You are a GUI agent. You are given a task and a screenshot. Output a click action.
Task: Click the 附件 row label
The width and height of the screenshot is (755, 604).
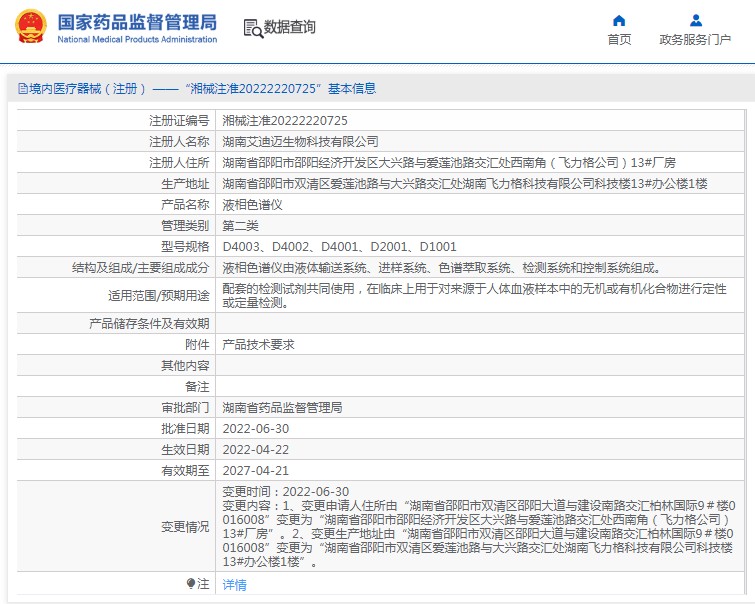(197, 345)
